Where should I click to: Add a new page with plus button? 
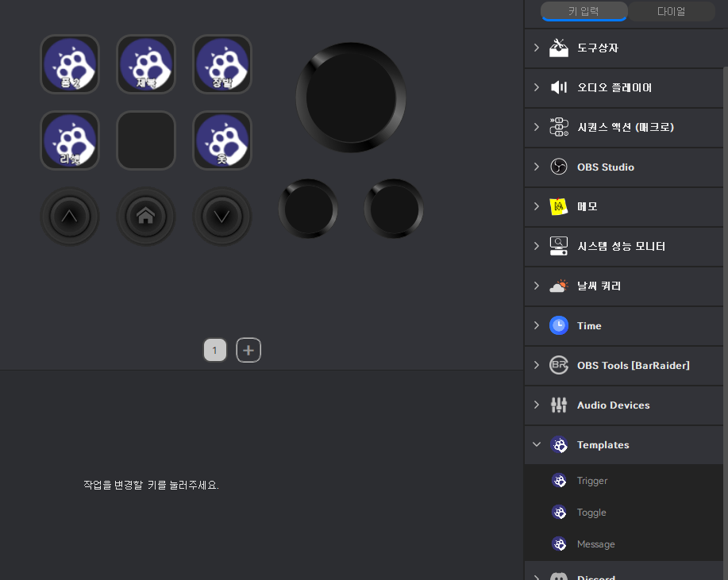coord(248,350)
